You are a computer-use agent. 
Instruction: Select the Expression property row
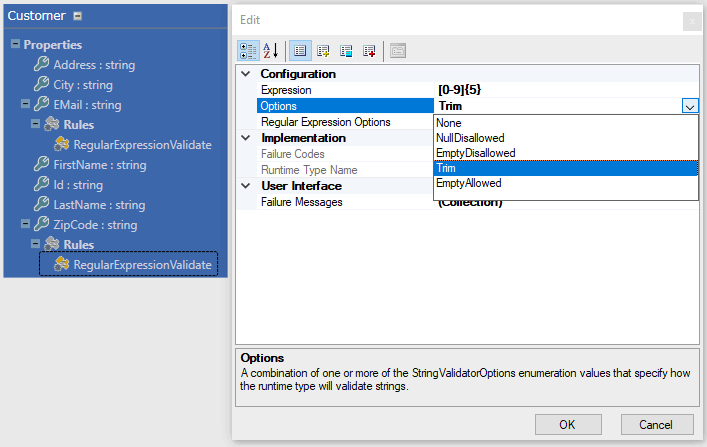[477, 90]
